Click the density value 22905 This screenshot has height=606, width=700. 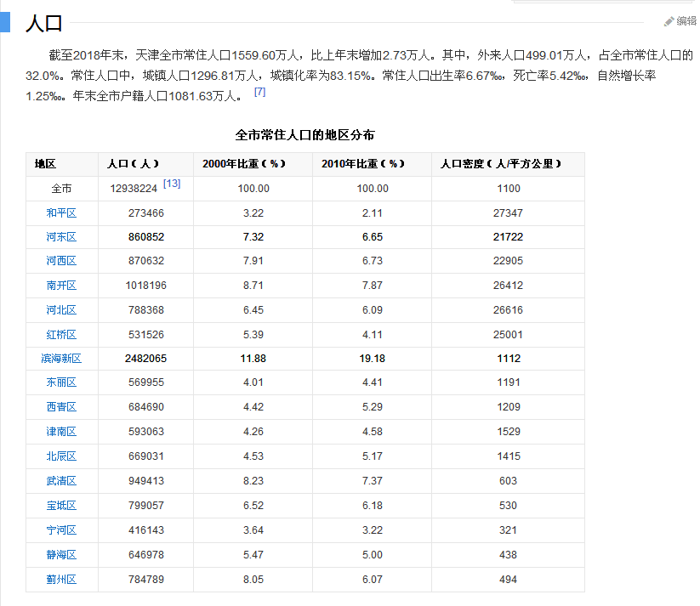[x=508, y=261]
